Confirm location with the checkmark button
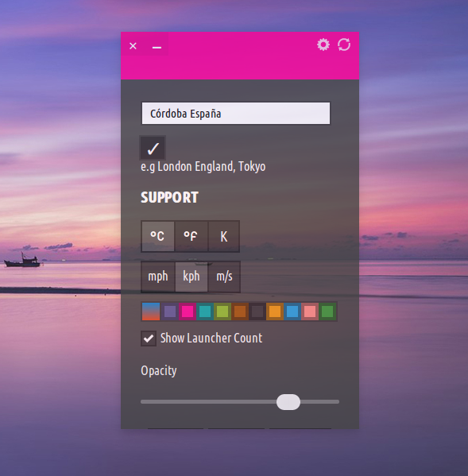Image resolution: width=468 pixels, height=476 pixels. pyautogui.click(x=153, y=148)
